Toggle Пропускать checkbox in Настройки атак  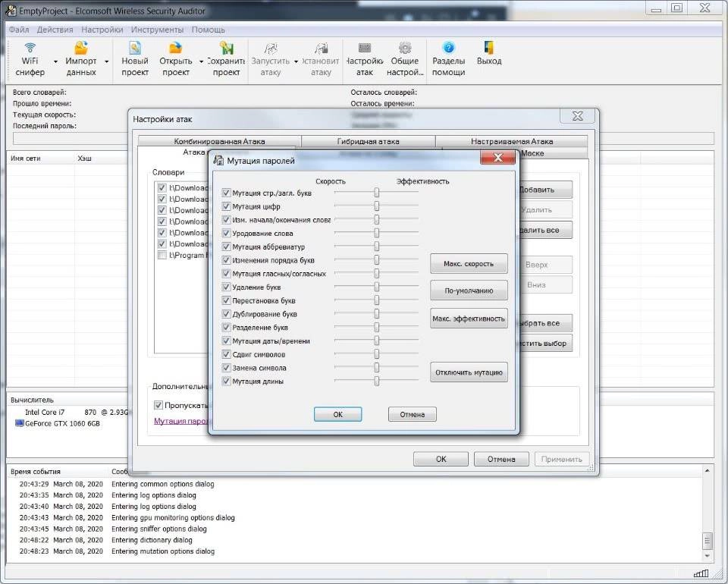158,405
